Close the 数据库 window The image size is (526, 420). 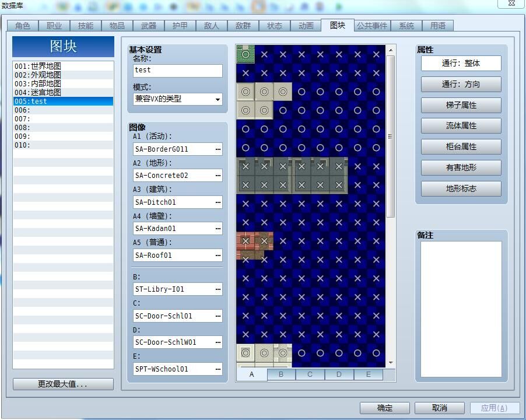click(x=511, y=3)
